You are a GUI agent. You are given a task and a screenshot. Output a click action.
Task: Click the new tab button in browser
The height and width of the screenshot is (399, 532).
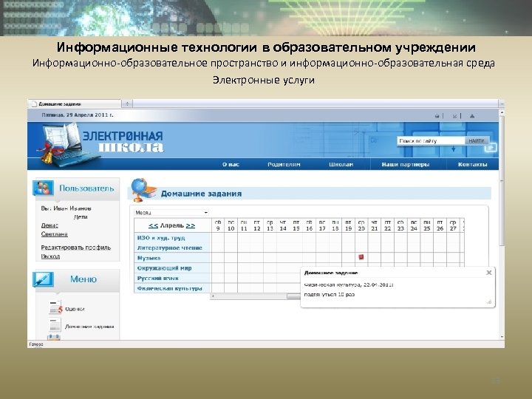(x=127, y=103)
